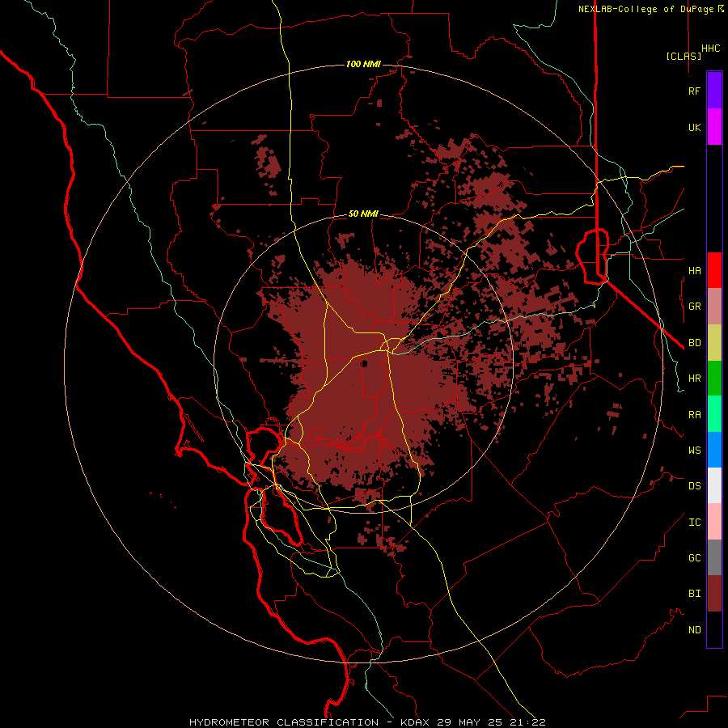The height and width of the screenshot is (728, 728).
Task: Click the 'HHC' product label
Action: coord(710,49)
